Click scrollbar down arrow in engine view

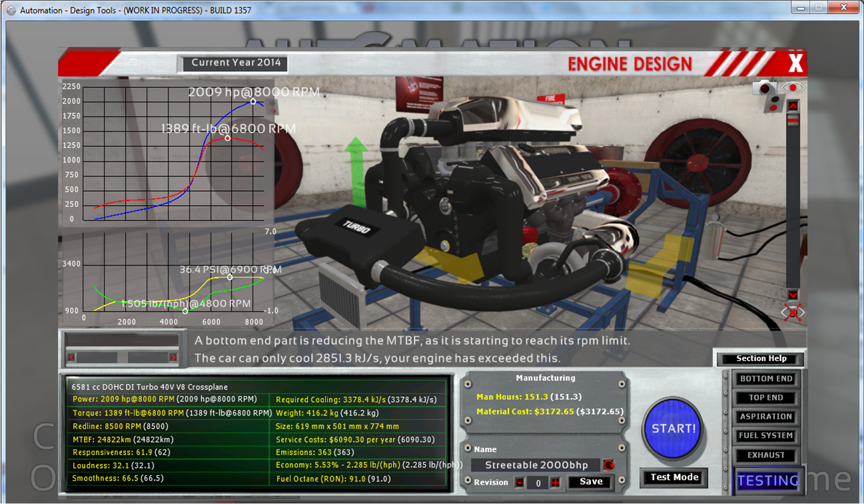click(x=793, y=295)
